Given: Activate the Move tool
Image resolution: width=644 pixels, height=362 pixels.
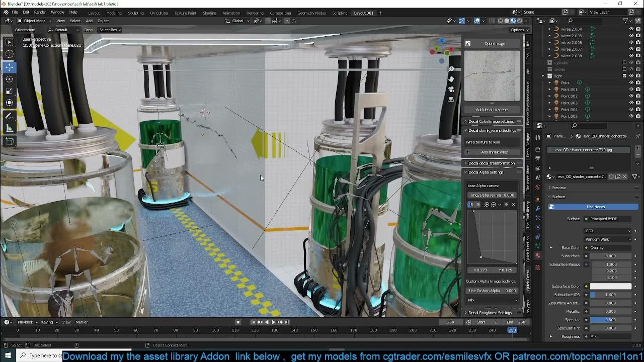Looking at the screenshot, I should pyautogui.click(x=9, y=67).
